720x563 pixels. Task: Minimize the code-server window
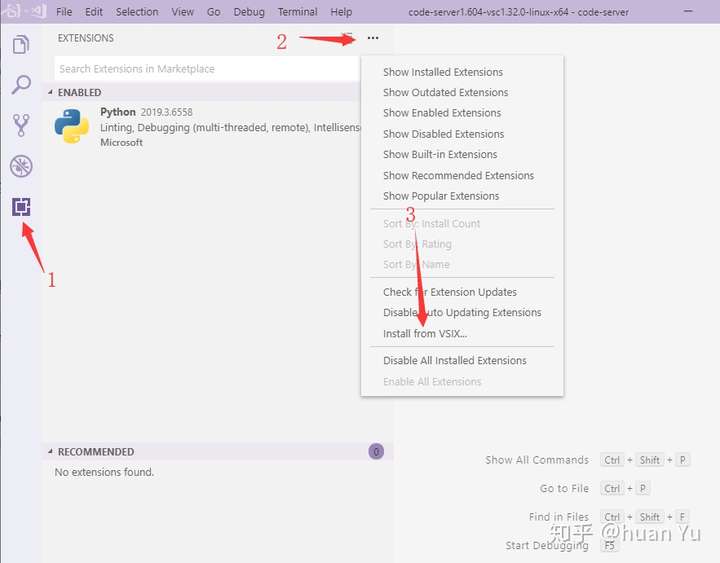(x=688, y=11)
